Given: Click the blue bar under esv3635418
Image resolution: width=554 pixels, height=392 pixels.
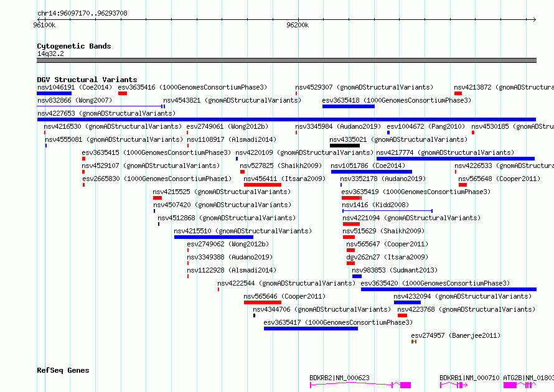Looking at the screenshot, I should click(349, 106).
